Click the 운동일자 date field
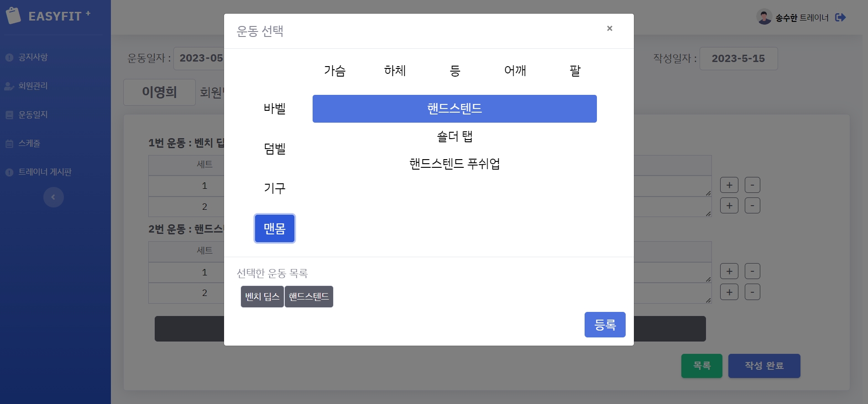Image resolution: width=868 pixels, height=404 pixels. coord(199,58)
